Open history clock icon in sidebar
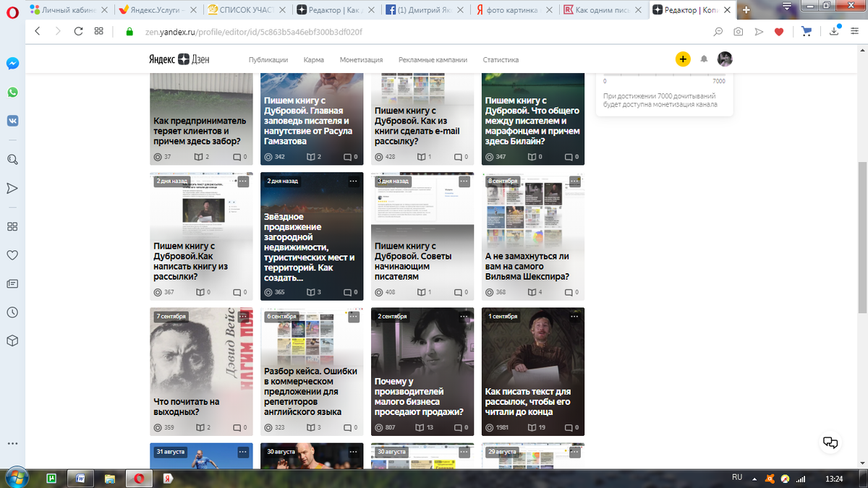The image size is (868, 488). pos(12,312)
